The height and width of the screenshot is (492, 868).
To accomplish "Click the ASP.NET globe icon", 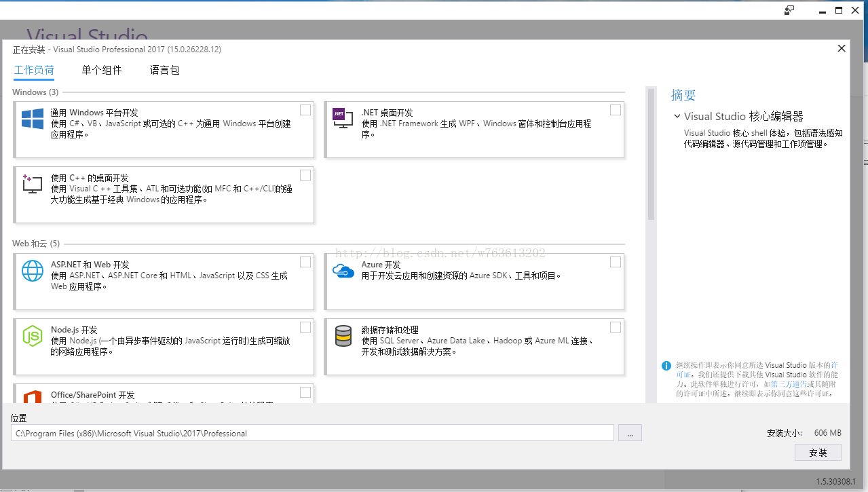I will pyautogui.click(x=33, y=271).
